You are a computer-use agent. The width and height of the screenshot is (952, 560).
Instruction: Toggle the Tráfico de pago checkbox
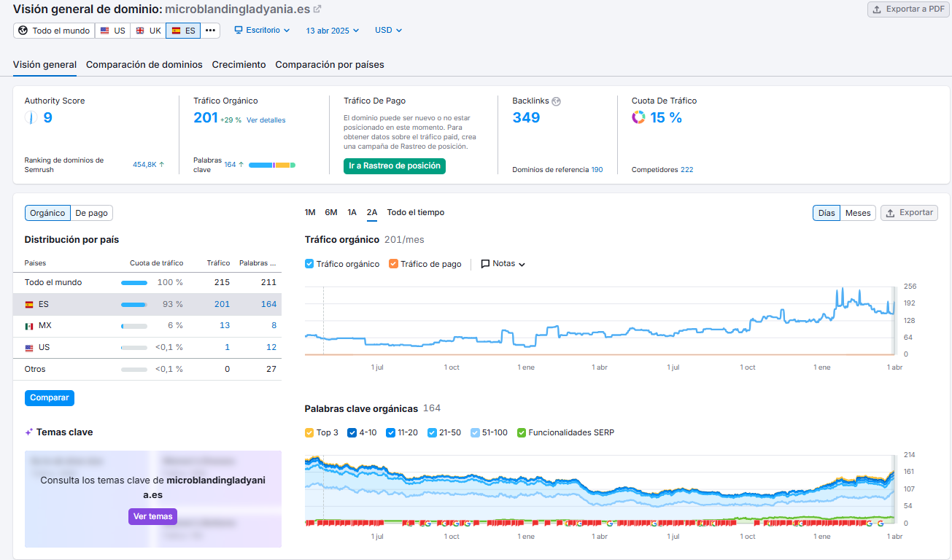(x=393, y=264)
